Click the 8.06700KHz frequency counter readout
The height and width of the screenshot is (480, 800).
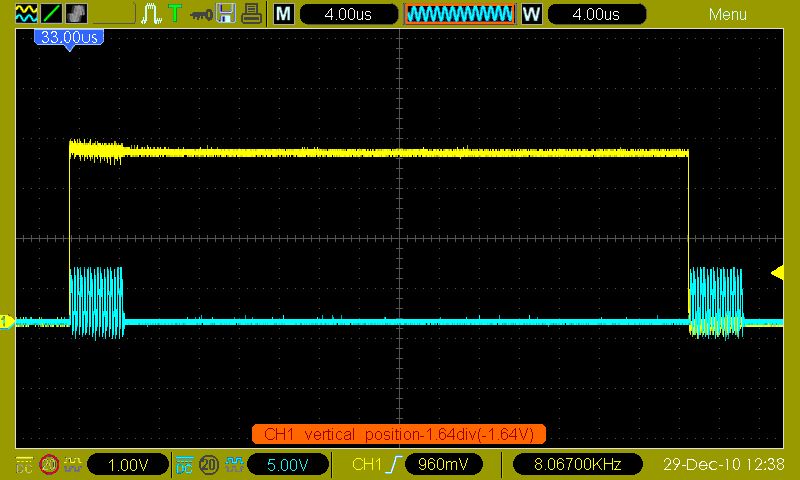click(x=577, y=465)
